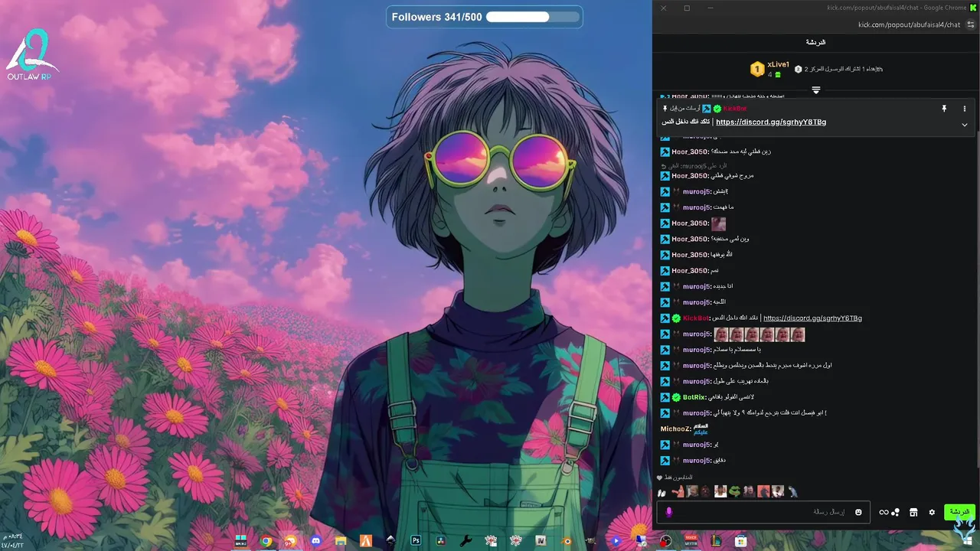
Task: Click the chat title heading at top
Action: click(815, 43)
